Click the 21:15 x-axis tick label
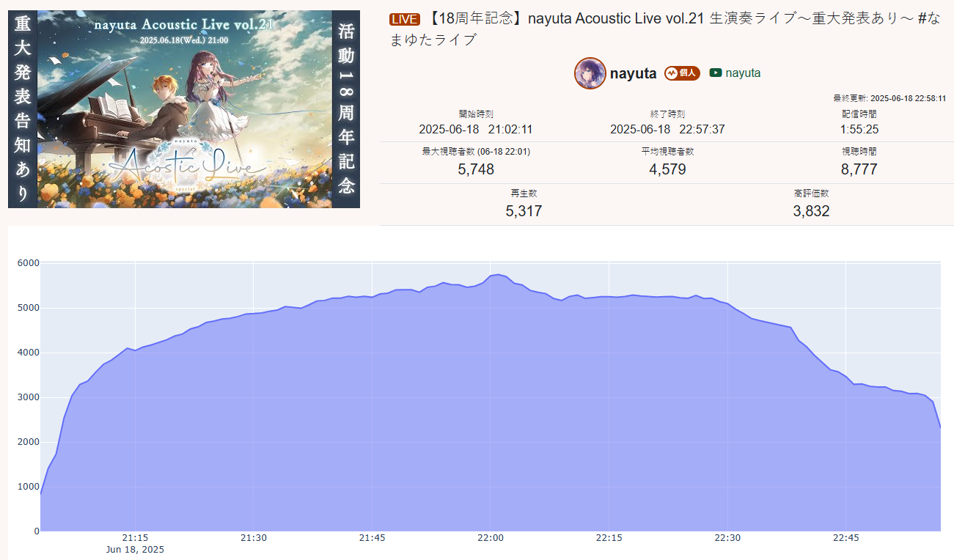This screenshot has width=954, height=560. (135, 538)
